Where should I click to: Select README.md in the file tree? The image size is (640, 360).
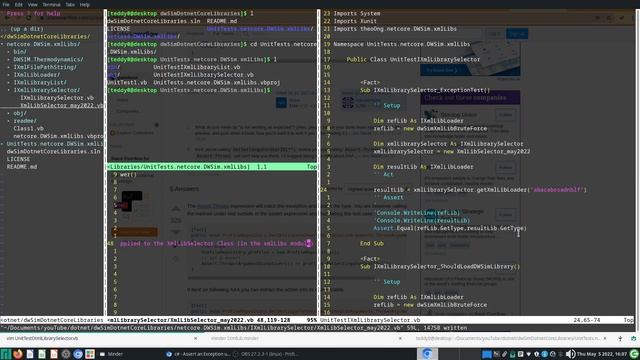click(x=22, y=167)
